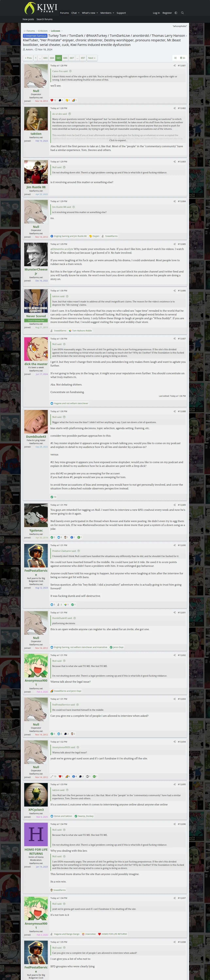Open thread starter Axiom's profile link
This screenshot has width=210, height=980.
click(x=29, y=49)
